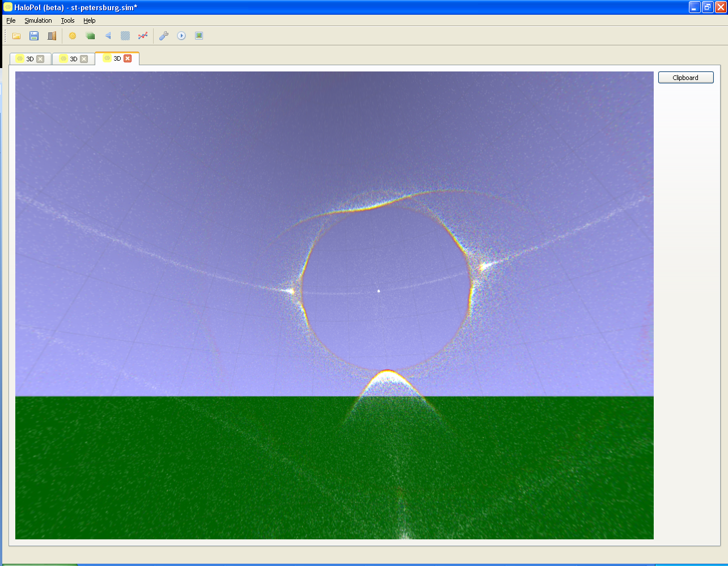728x566 pixels.
Task: Open the File menu
Action: 11,20
